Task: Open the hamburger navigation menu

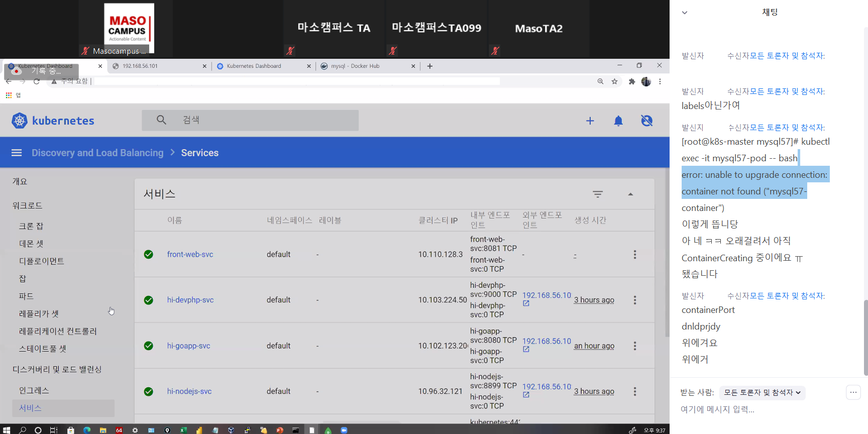Action: pos(17,153)
